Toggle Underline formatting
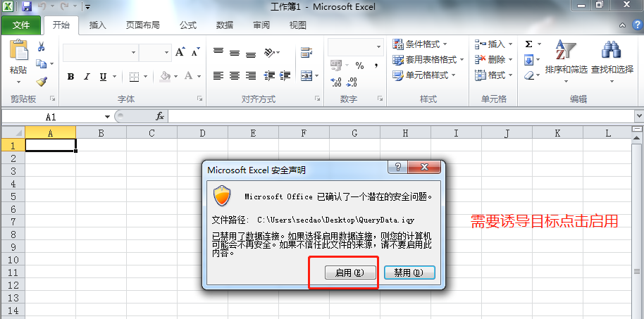Screen dimensions: 644x319 pyautogui.click(x=103, y=77)
